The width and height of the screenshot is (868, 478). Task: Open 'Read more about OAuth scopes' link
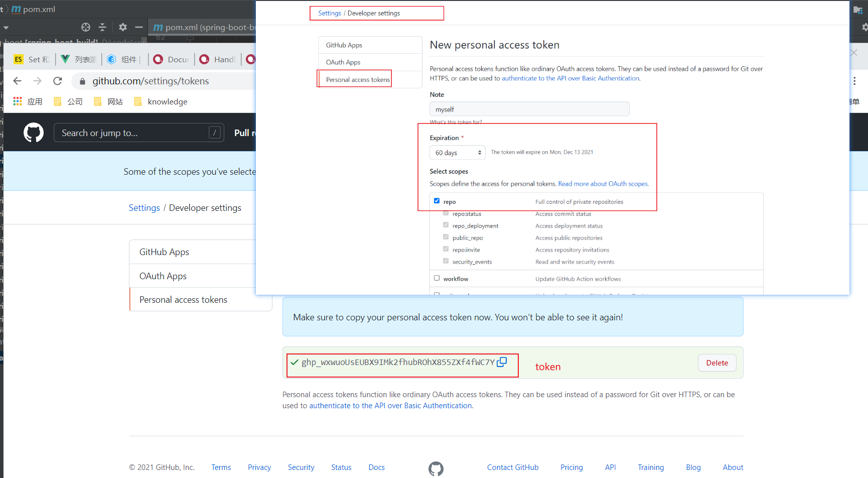pyautogui.click(x=603, y=184)
